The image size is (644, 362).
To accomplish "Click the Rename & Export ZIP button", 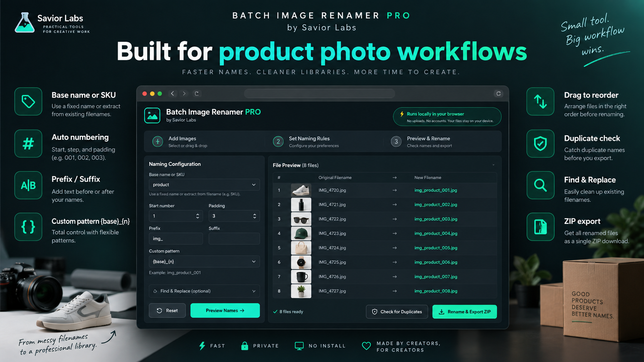I will (x=465, y=312).
